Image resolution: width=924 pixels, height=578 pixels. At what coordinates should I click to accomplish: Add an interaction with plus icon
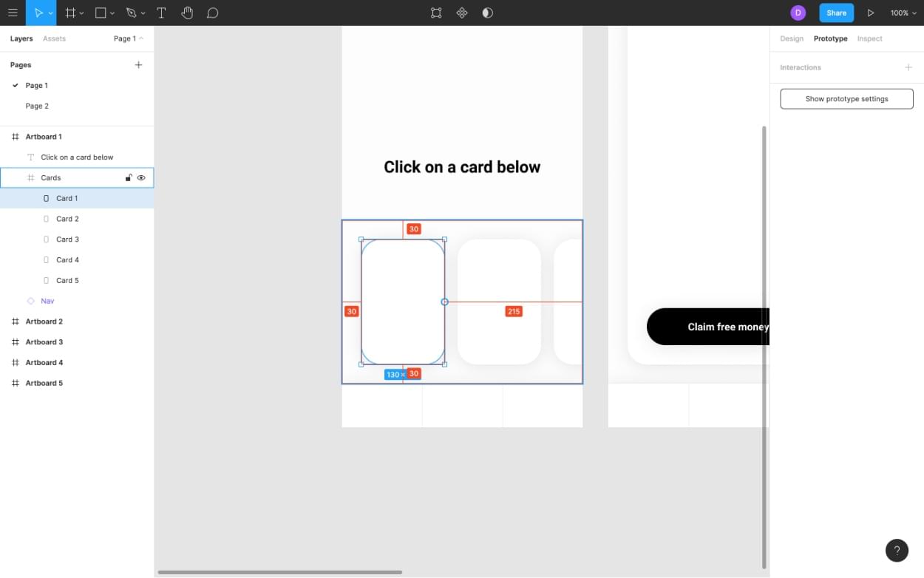(908, 67)
